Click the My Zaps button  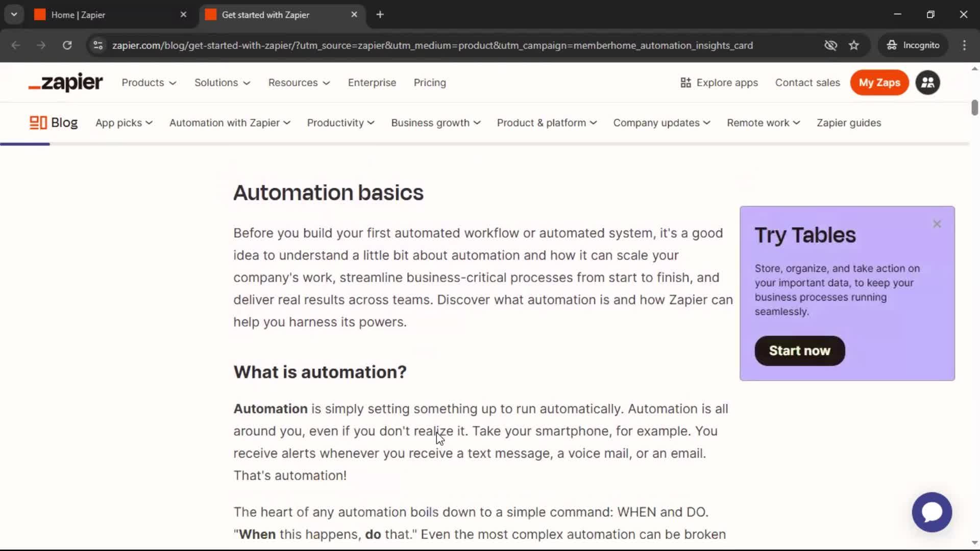879,83
